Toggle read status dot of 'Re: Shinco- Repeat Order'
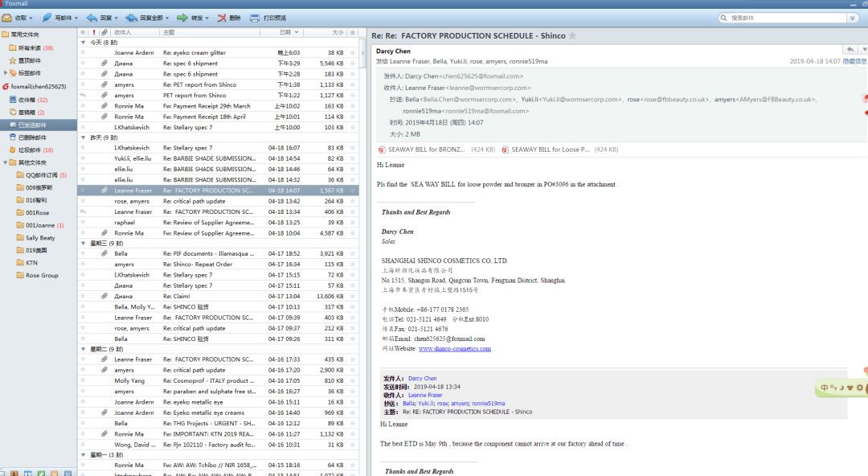This screenshot has height=476, width=868. tap(83, 265)
